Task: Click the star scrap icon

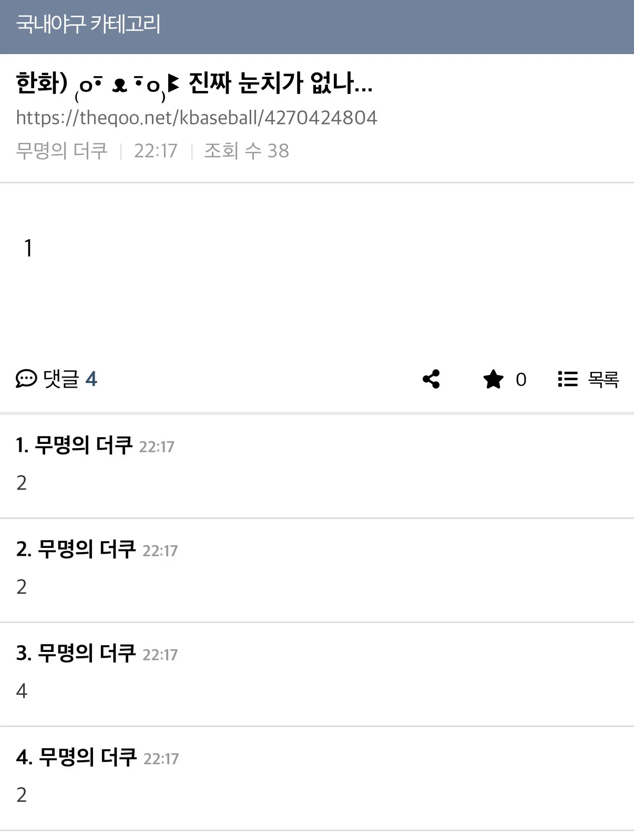Action: point(493,379)
